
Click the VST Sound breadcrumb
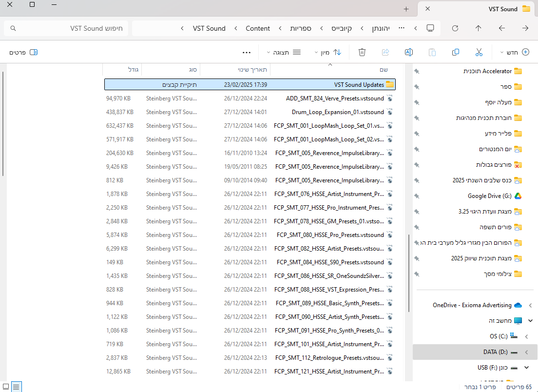(x=209, y=28)
